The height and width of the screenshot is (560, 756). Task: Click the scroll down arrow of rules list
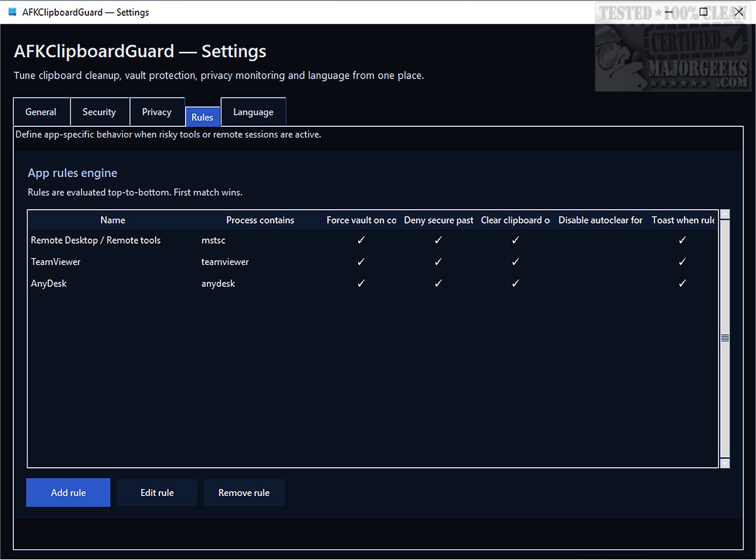pyautogui.click(x=725, y=463)
